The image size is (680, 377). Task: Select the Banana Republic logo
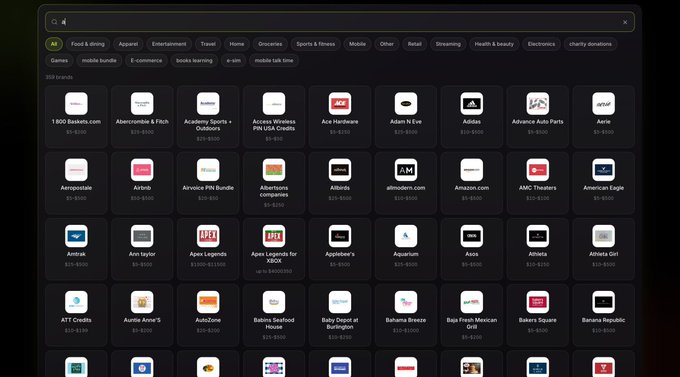603,302
